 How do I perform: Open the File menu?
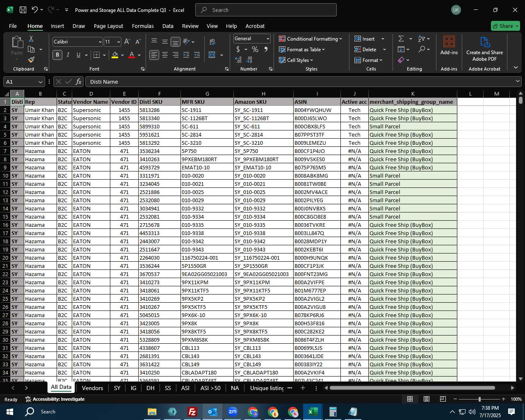(13, 26)
